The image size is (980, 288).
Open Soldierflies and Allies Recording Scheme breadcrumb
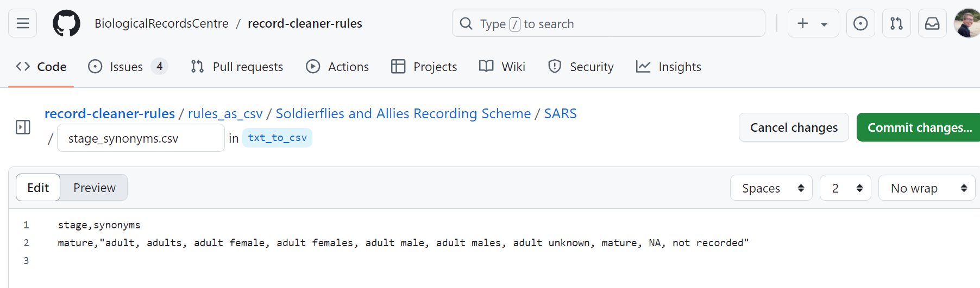403,113
